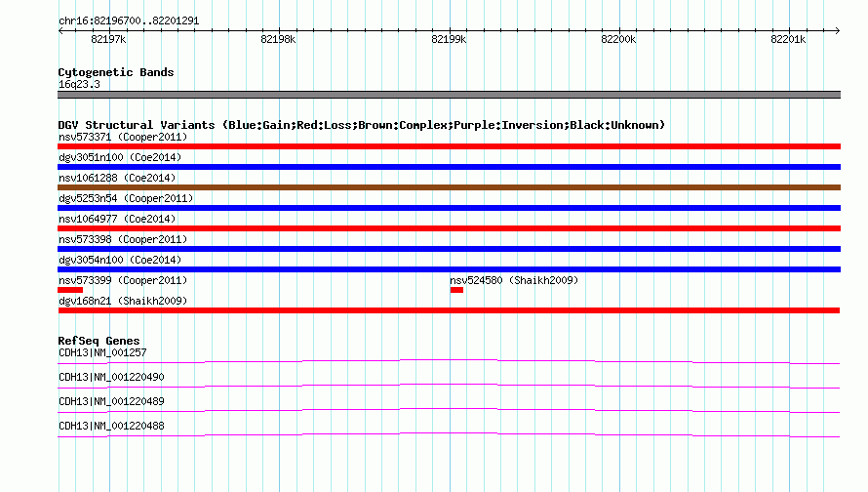Click the magenta CDH13|NM_001257 intron line
The width and height of the screenshot is (868, 492).
pyautogui.click(x=449, y=360)
